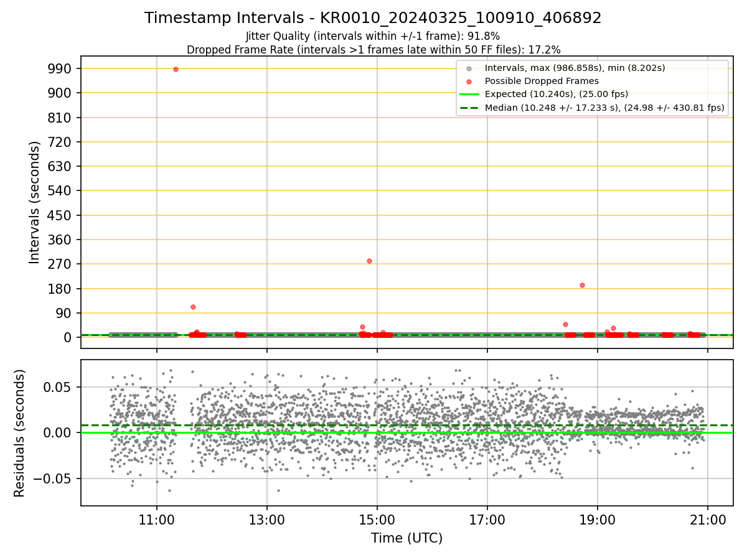Click the 19:00 time tick label

(x=597, y=521)
